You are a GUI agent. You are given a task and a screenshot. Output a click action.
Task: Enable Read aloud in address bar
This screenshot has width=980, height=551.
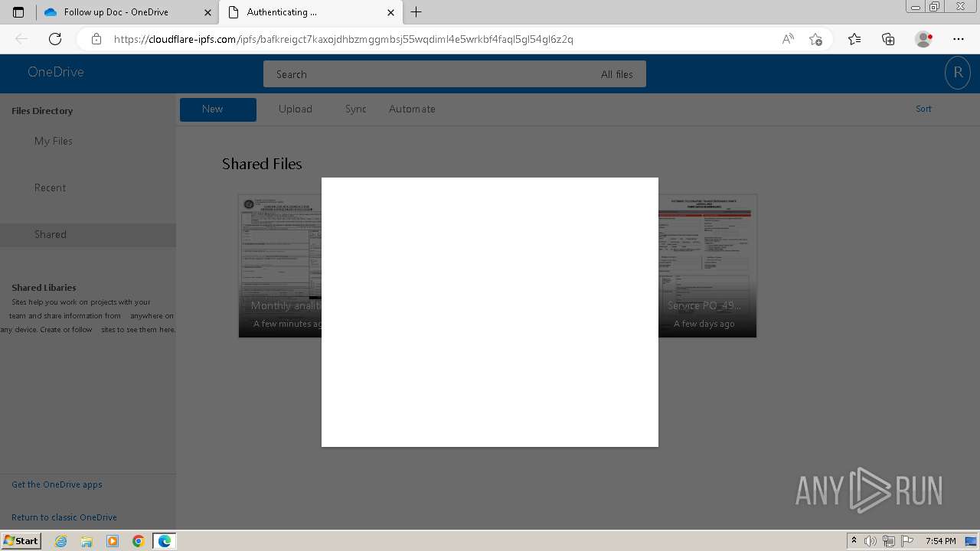[788, 39]
